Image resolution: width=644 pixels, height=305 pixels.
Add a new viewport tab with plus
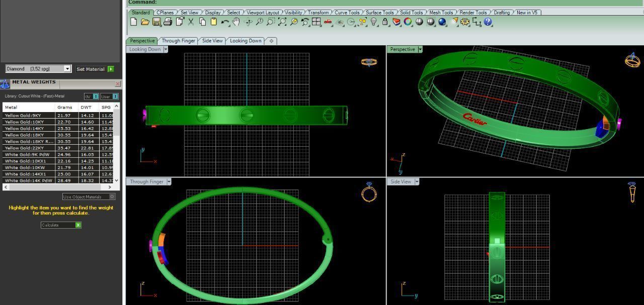(271, 41)
